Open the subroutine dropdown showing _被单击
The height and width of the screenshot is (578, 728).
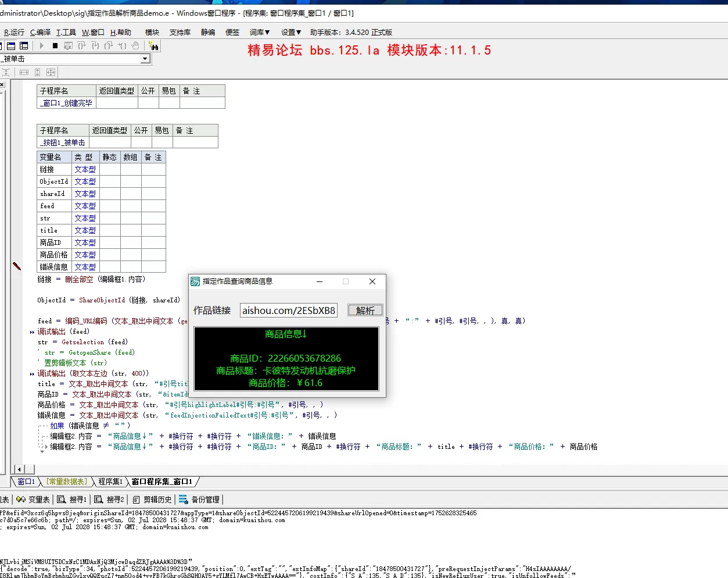tap(145, 59)
